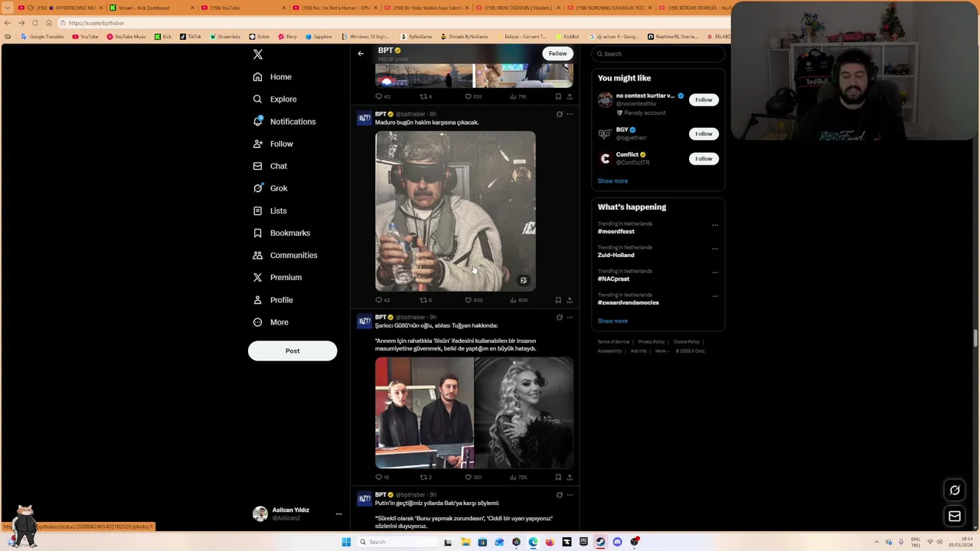Open the Maduro photo
Image resolution: width=980 pixels, height=551 pixels.
click(x=456, y=211)
